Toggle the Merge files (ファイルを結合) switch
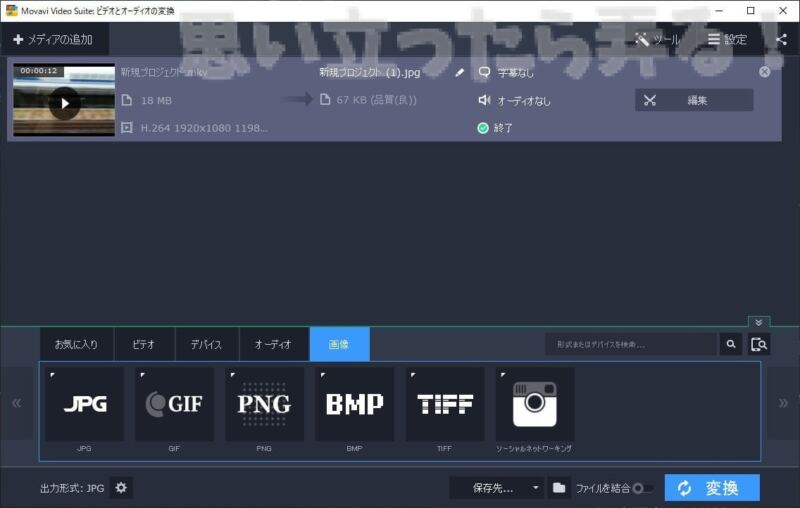Viewport: 800px width, 508px height. click(x=641, y=488)
